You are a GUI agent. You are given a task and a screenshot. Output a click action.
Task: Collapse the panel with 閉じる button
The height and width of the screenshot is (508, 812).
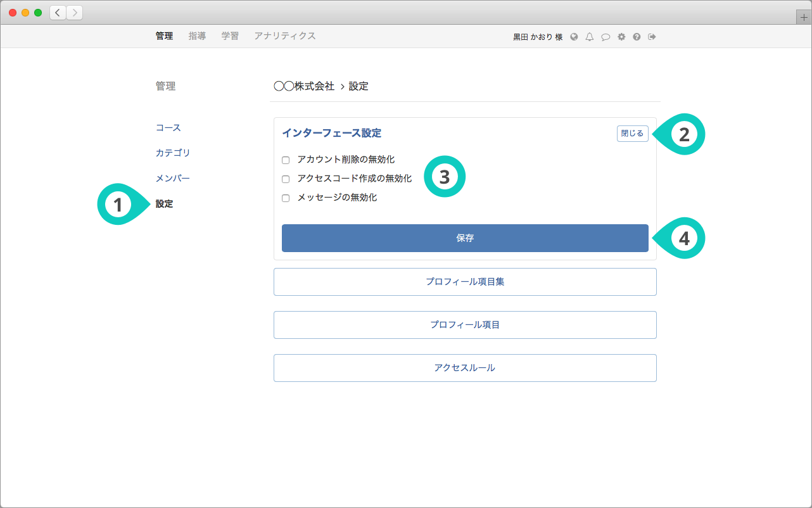632,134
